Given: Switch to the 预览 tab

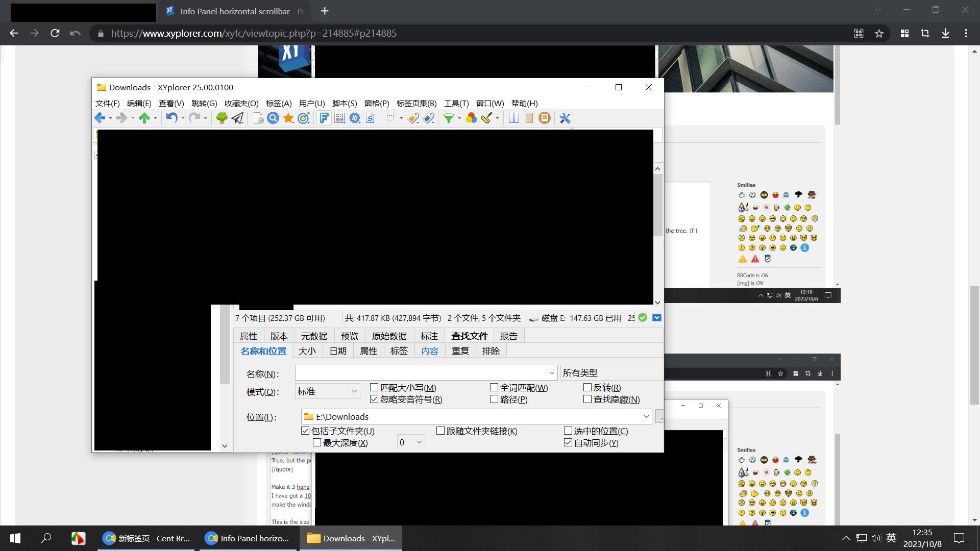Looking at the screenshot, I should (350, 336).
